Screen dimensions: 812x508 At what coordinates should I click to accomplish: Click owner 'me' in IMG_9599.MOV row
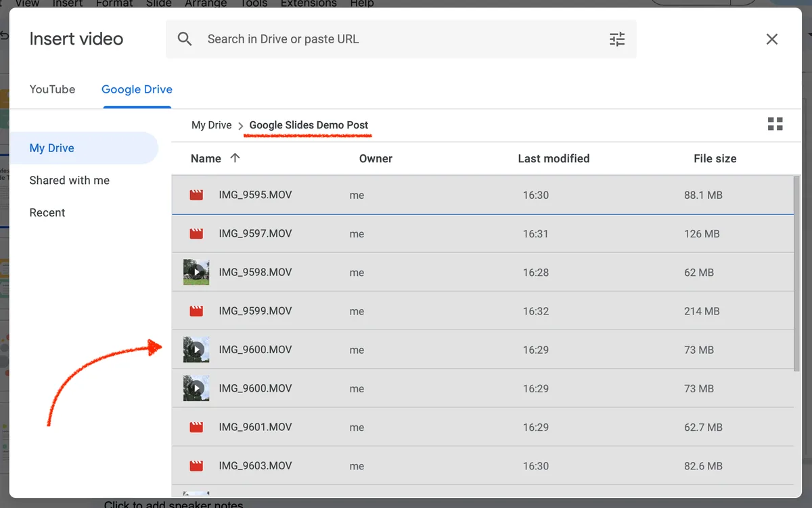[x=357, y=312]
